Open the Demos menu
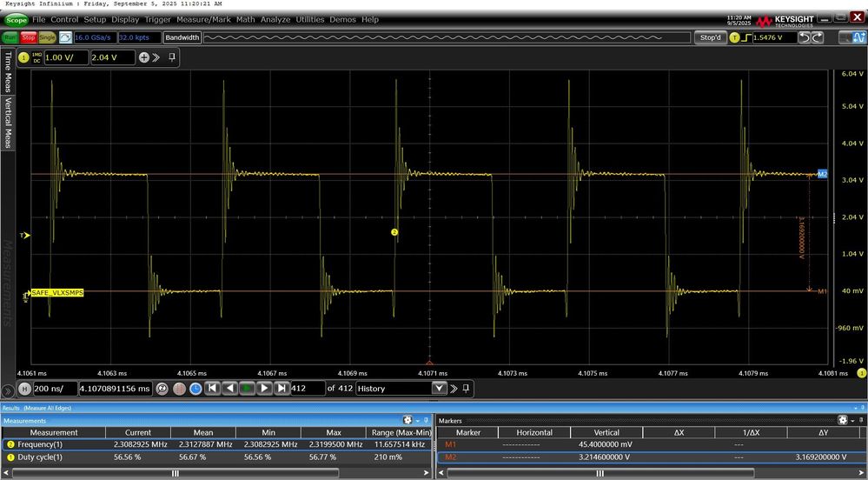This screenshot has height=480, width=868. [x=342, y=19]
